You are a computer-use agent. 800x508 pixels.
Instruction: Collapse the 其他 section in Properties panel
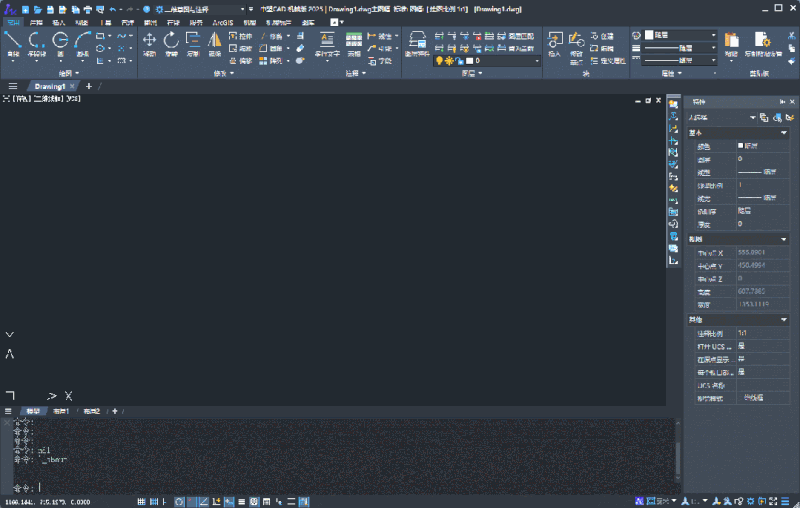[784, 320]
